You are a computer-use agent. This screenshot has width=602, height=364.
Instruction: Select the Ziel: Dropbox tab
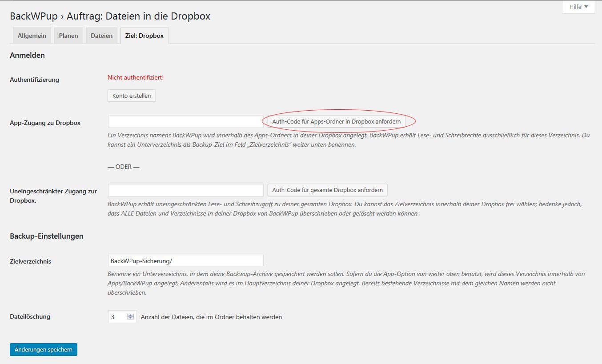(x=144, y=36)
